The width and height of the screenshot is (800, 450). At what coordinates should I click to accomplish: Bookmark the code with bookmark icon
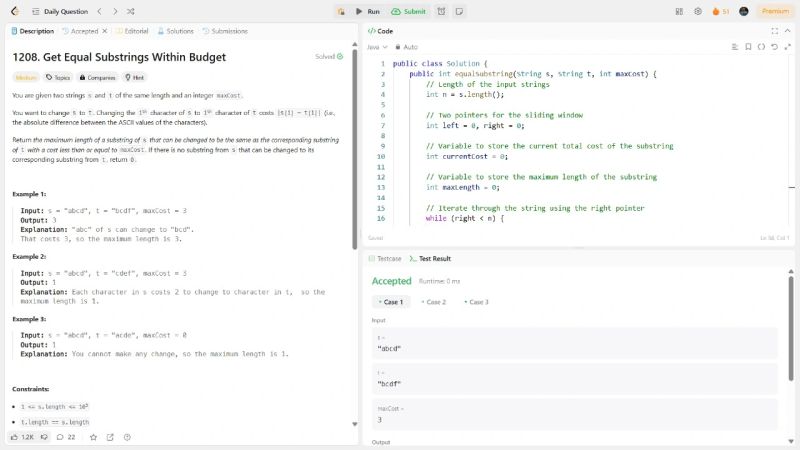[x=748, y=47]
